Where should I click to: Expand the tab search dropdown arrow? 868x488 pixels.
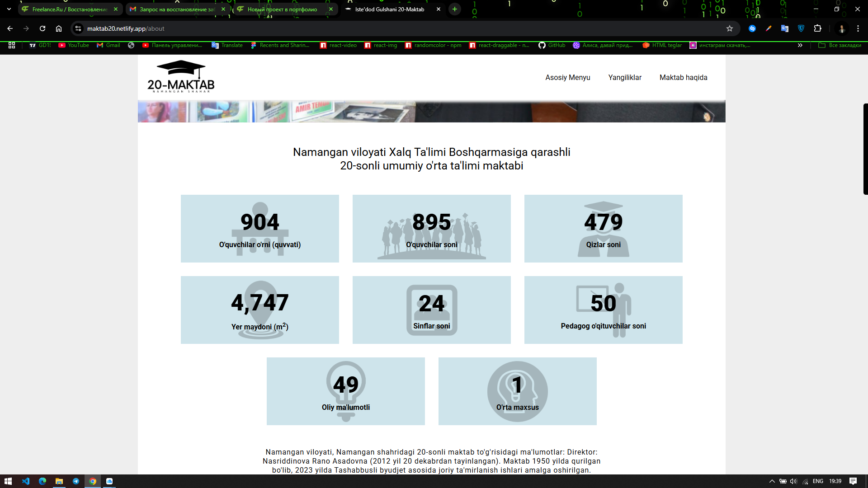(x=9, y=9)
